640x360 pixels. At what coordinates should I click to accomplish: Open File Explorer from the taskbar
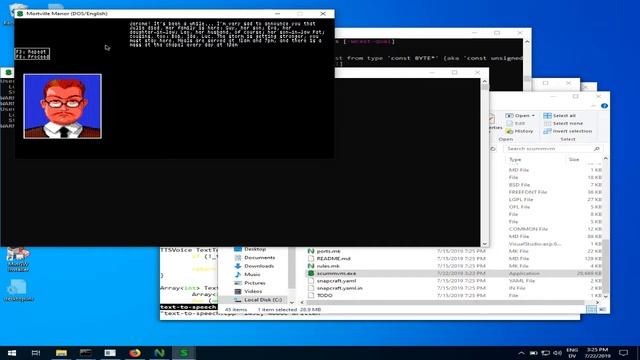coord(61,353)
